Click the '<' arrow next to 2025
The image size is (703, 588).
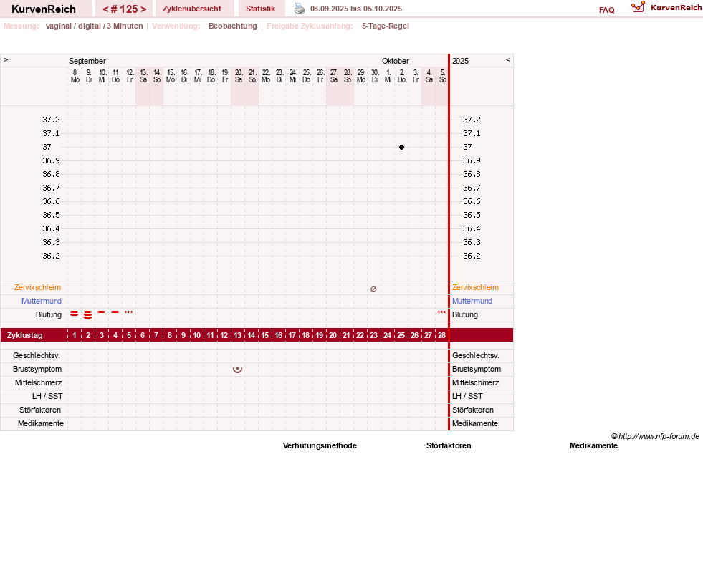pos(508,59)
